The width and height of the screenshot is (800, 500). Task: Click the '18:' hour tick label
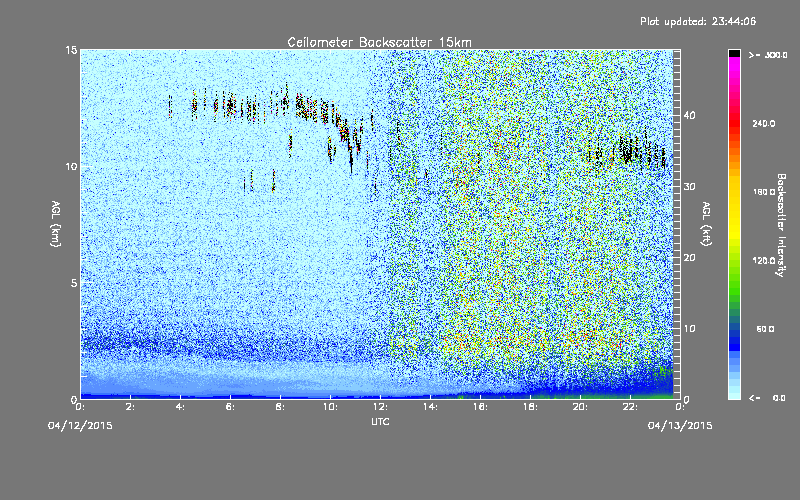point(530,407)
